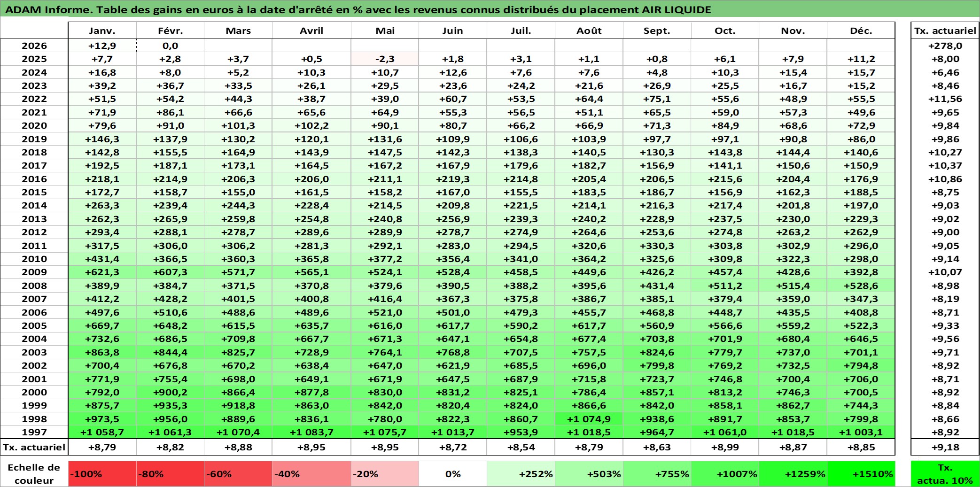The image size is (980, 487).
Task: Click the +8,54 July actuarial rate cell
Action: coord(521,447)
